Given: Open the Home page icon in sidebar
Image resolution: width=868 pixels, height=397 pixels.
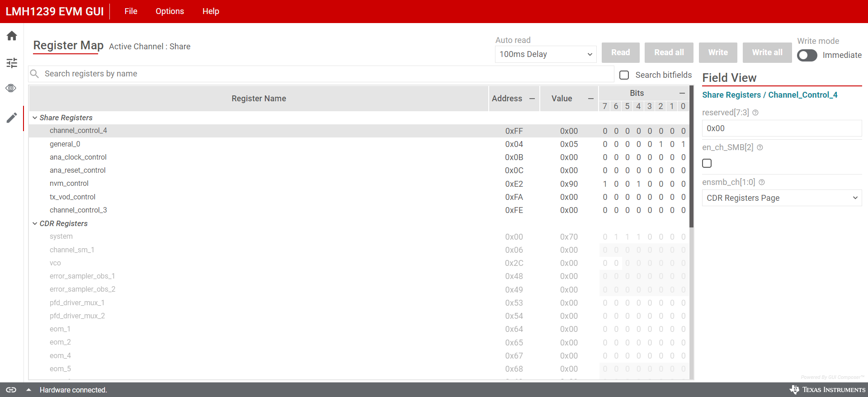Looking at the screenshot, I should tap(12, 36).
